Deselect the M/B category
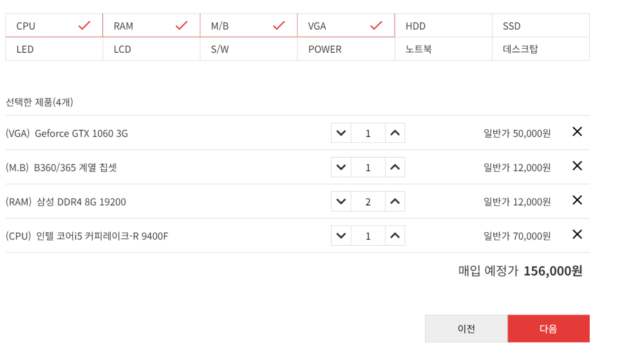 coord(249,26)
